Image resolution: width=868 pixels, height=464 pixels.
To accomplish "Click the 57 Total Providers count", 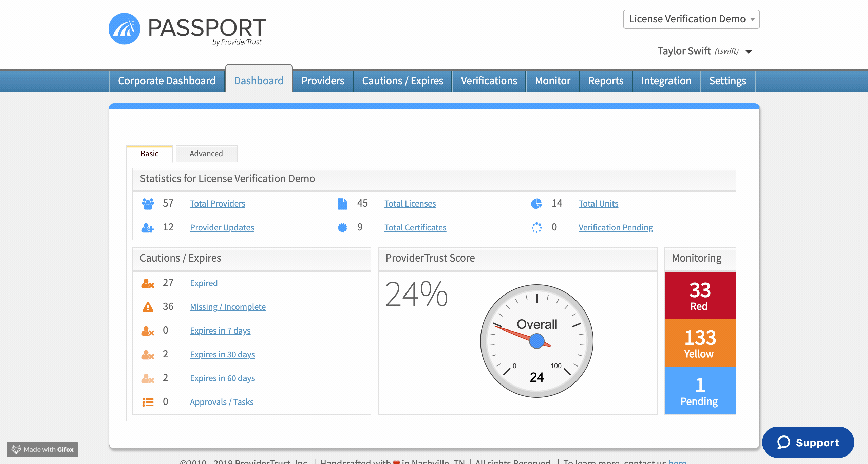I will (x=168, y=203).
